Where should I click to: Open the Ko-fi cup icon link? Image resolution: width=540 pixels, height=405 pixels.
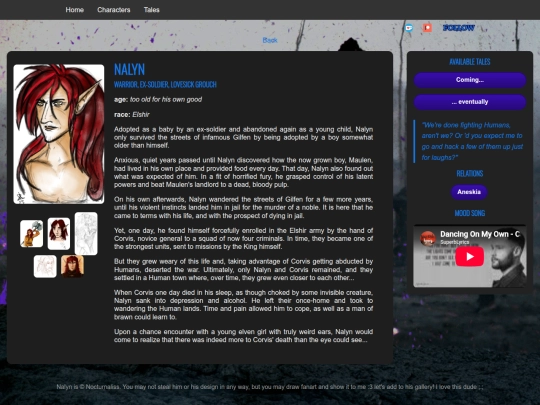tap(409, 28)
